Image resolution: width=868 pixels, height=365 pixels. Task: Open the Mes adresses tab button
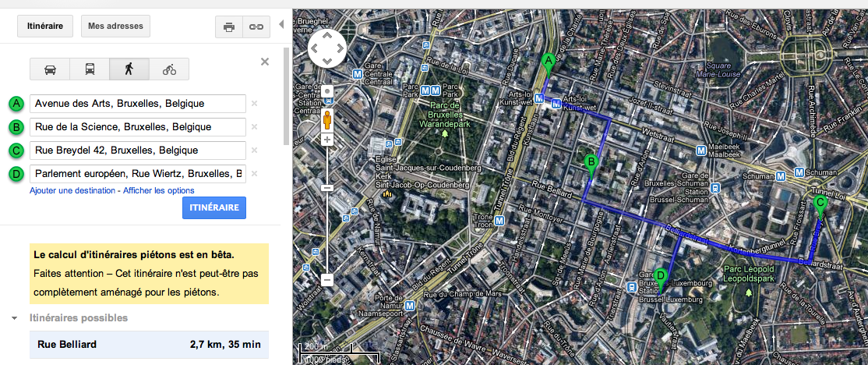(x=115, y=26)
